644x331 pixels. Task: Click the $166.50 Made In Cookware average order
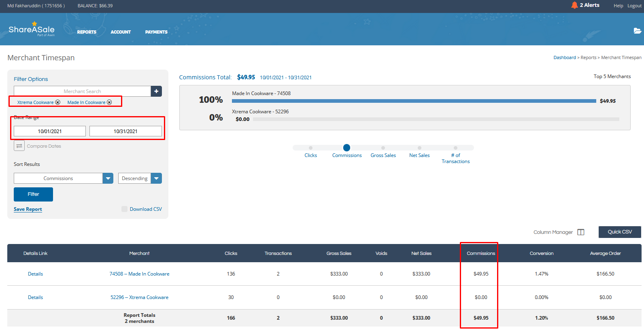tap(605, 274)
